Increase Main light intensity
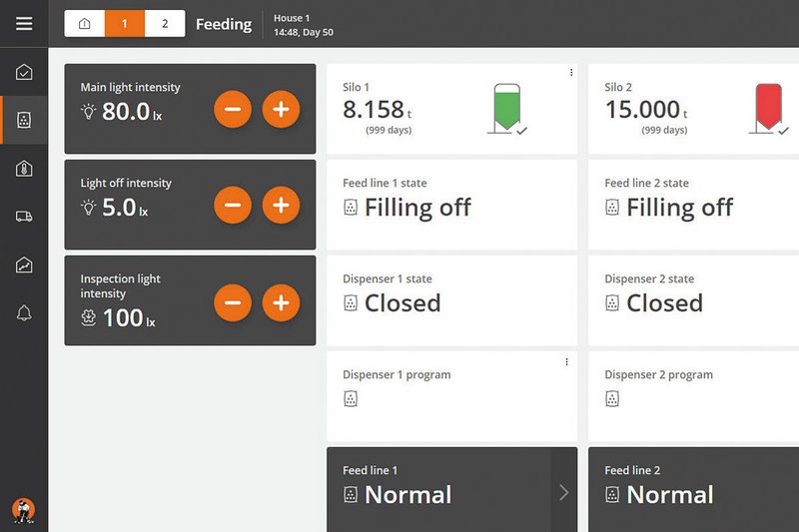799x532 pixels. [x=281, y=110]
